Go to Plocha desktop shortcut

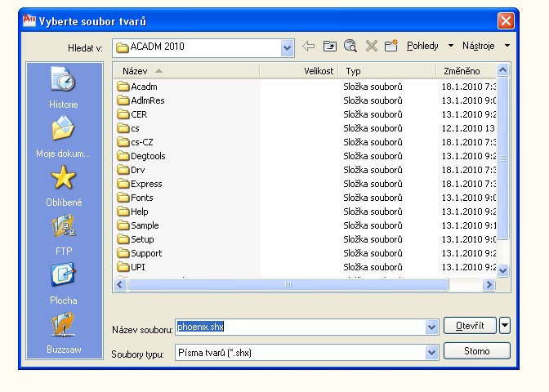[x=64, y=283]
